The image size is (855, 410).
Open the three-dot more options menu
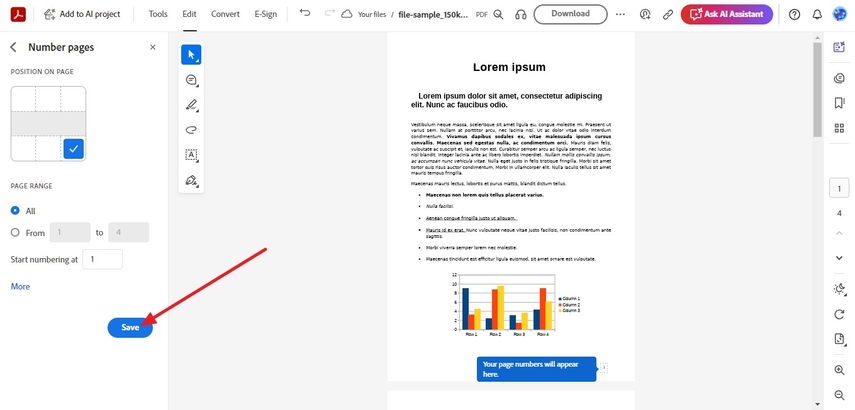point(621,15)
